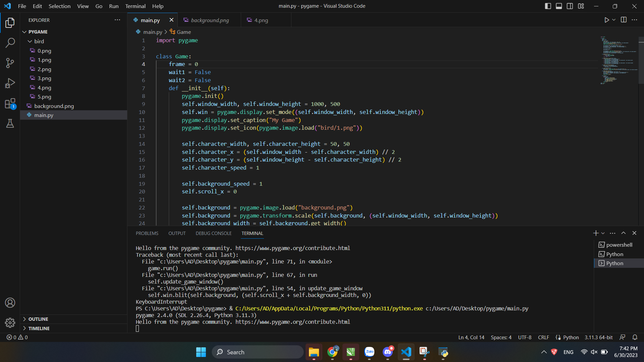Open Visual Studio Code app menu icon
This screenshot has height=362, width=644.
(x=7, y=6)
